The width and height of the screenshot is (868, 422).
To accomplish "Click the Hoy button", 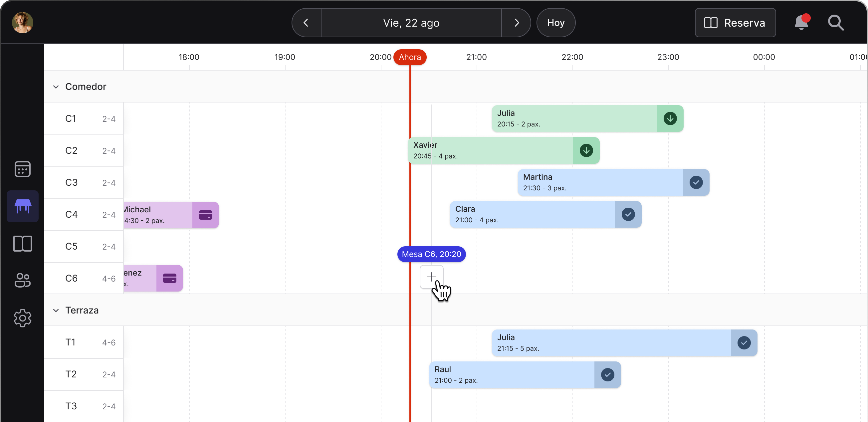I will tap(555, 23).
